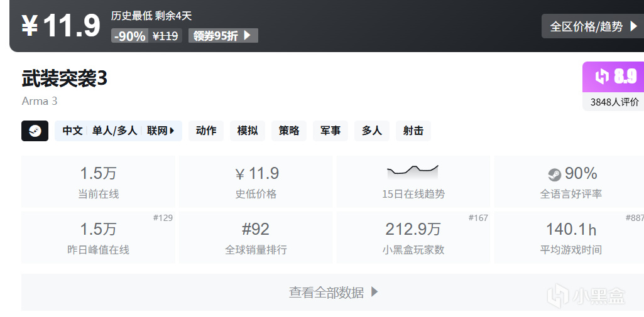This screenshot has width=644, height=317.
Task: Click the game title 武装突袭3
Action: click(65, 78)
